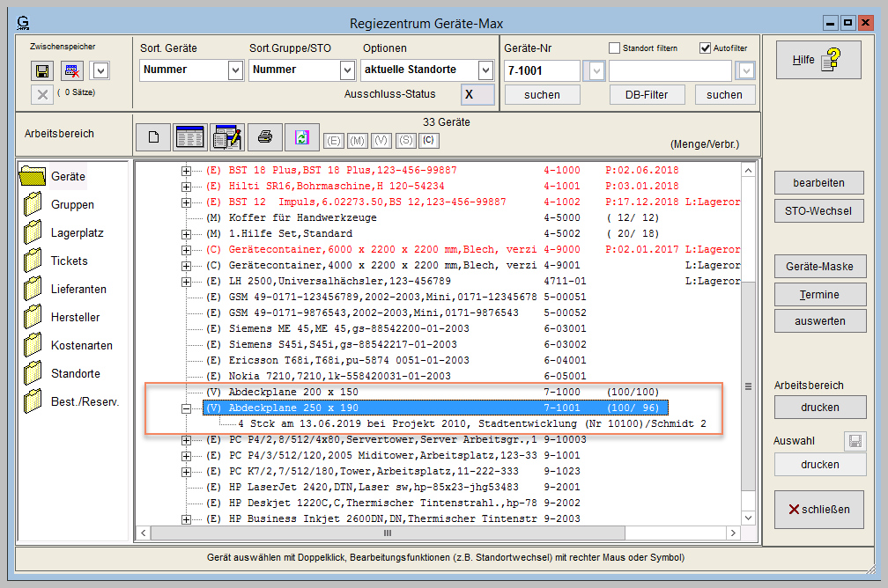Toggle the (C) device type filter

[x=428, y=141]
